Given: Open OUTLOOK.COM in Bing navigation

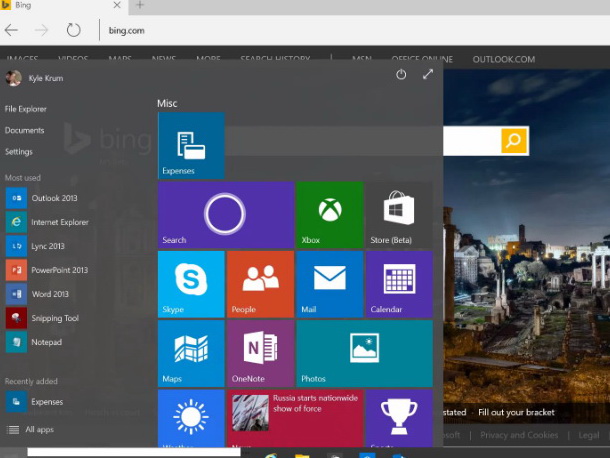Looking at the screenshot, I should (504, 59).
